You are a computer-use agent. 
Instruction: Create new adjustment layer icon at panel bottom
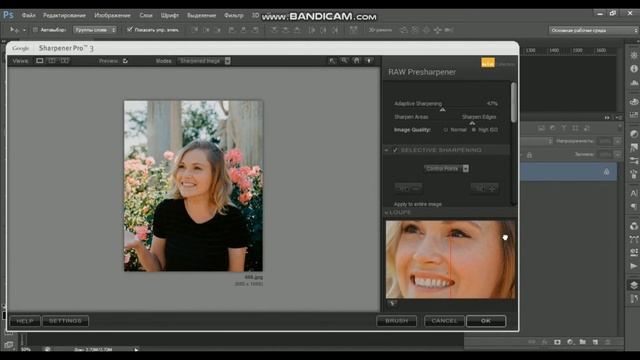(570, 342)
